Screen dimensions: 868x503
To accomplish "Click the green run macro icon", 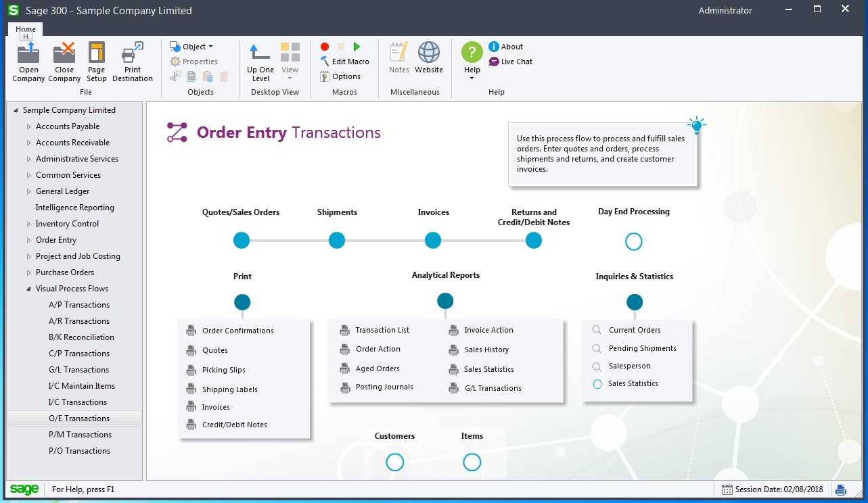I will (357, 47).
